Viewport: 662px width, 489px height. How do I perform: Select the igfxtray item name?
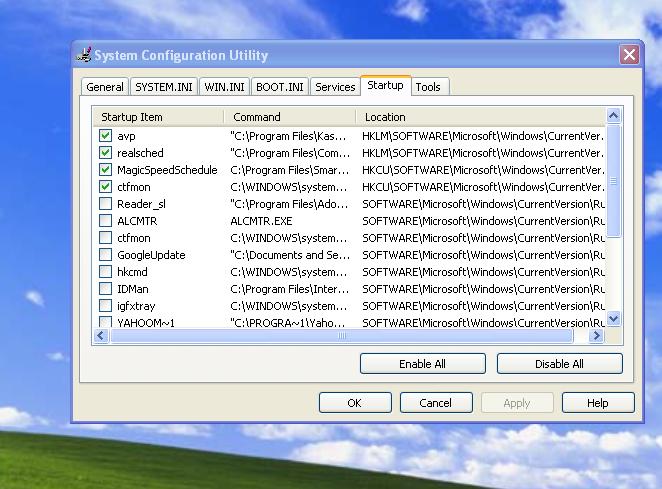136,306
